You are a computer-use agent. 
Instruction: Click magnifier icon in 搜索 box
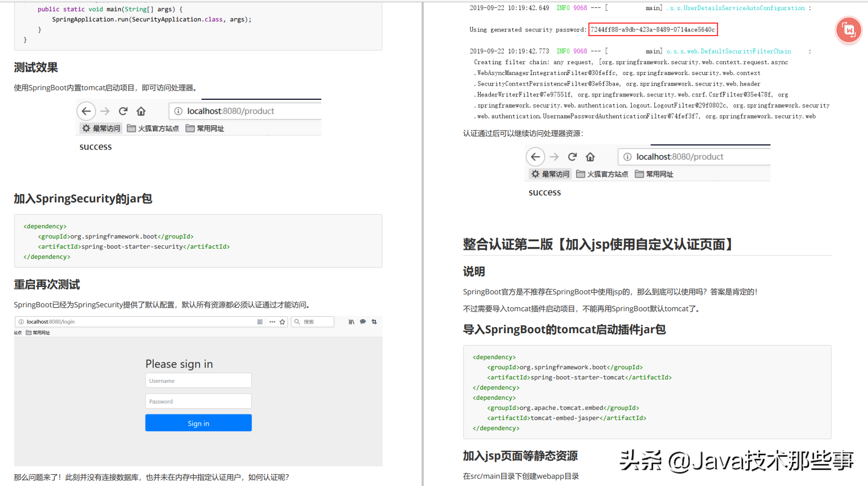(x=297, y=322)
